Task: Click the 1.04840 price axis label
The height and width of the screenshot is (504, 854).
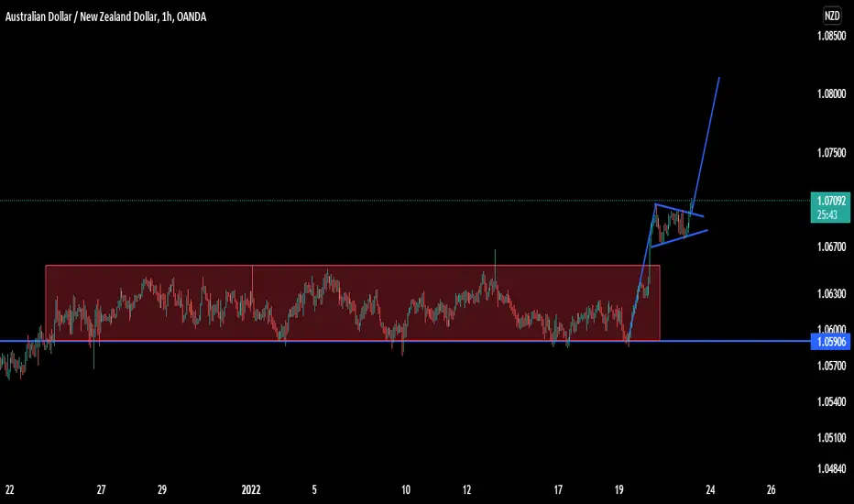Action: coord(831,468)
